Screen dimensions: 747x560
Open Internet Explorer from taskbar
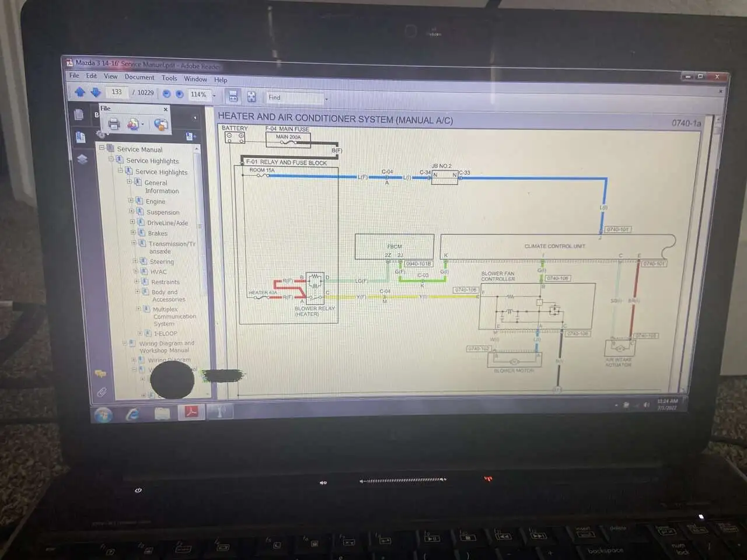click(x=133, y=414)
